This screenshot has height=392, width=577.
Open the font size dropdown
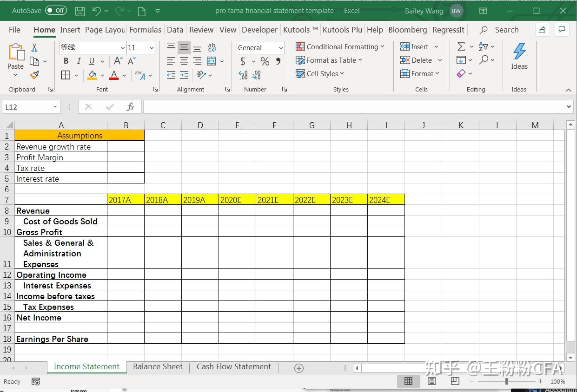pos(152,48)
